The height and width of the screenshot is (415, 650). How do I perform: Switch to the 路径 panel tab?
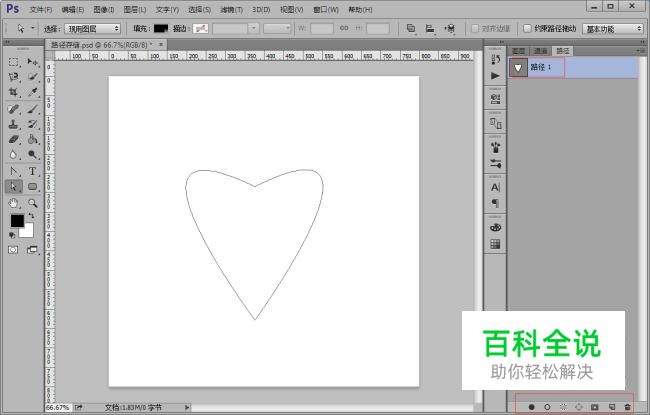[563, 51]
